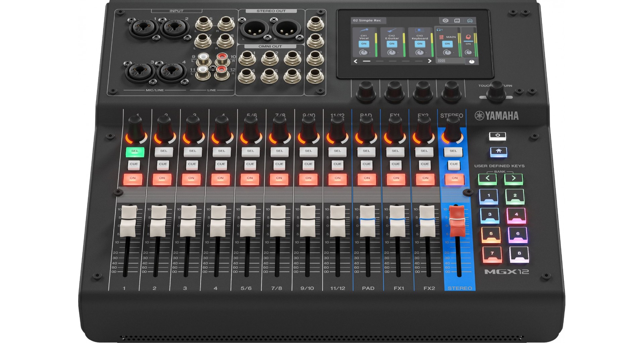This screenshot has width=644, height=343.
Task: Select the STEREO channel SEL key
Action: 453,152
